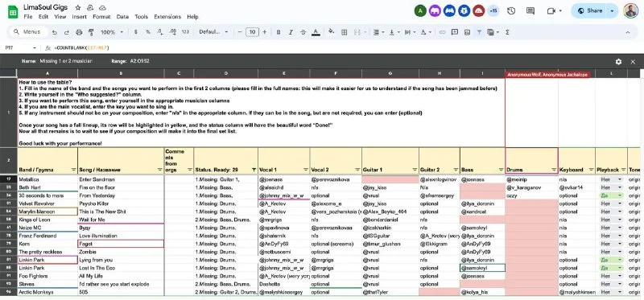Open vertical align dropdown
The image size is (644, 300).
pyautogui.click(x=394, y=32)
